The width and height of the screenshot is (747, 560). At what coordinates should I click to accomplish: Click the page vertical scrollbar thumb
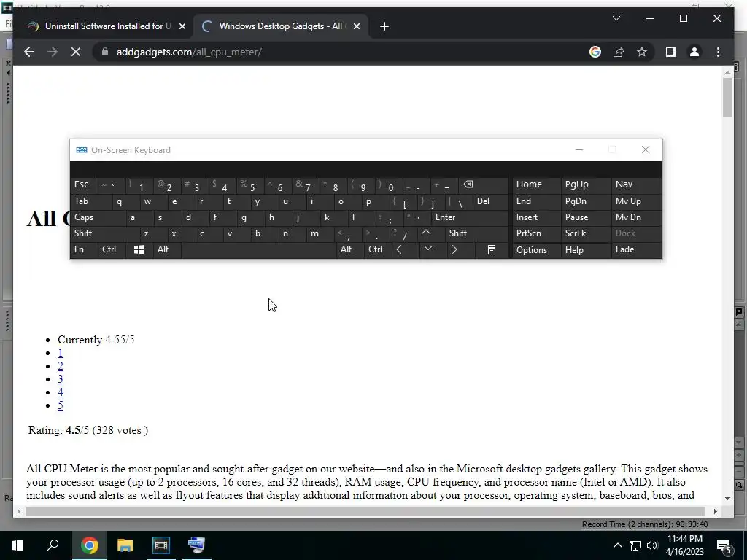pos(727,97)
